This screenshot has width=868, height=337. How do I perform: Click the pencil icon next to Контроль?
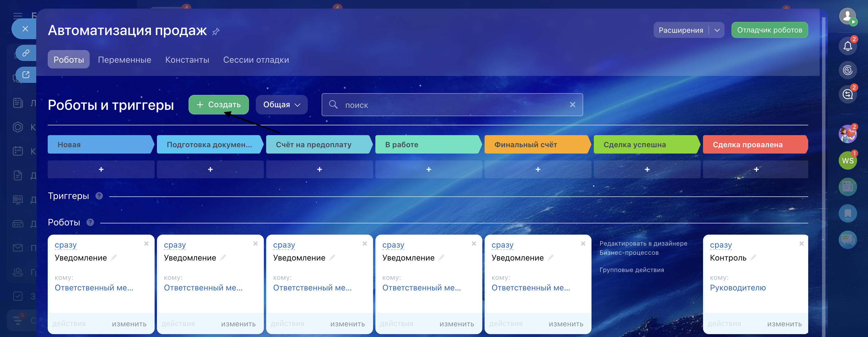[753, 257]
